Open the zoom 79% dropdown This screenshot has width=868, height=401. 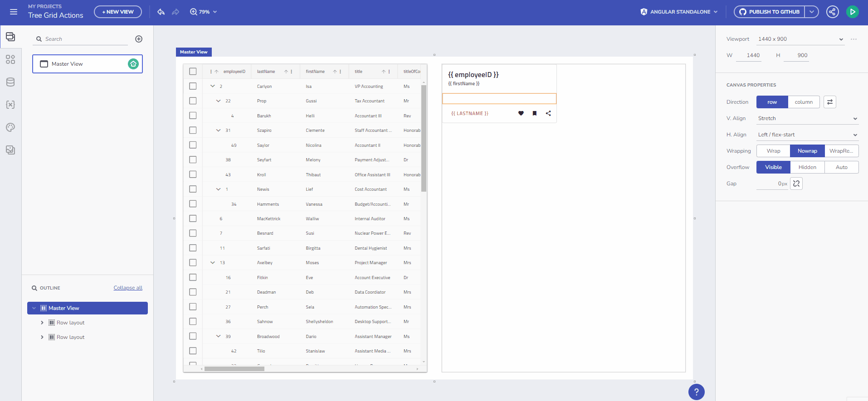click(204, 12)
